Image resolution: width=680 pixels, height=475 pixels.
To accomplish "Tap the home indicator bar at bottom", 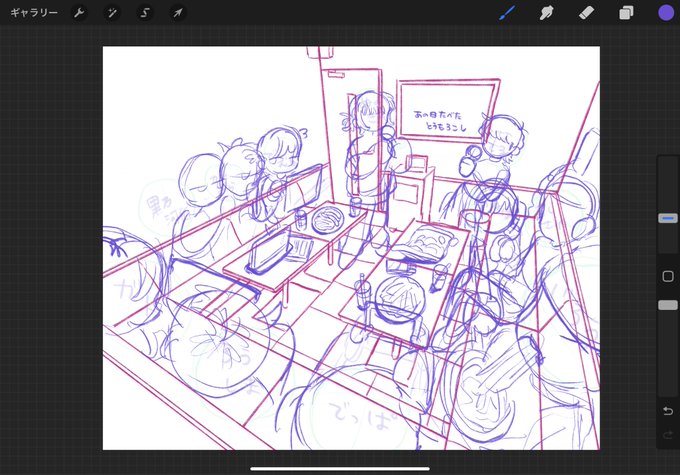I will [x=340, y=468].
